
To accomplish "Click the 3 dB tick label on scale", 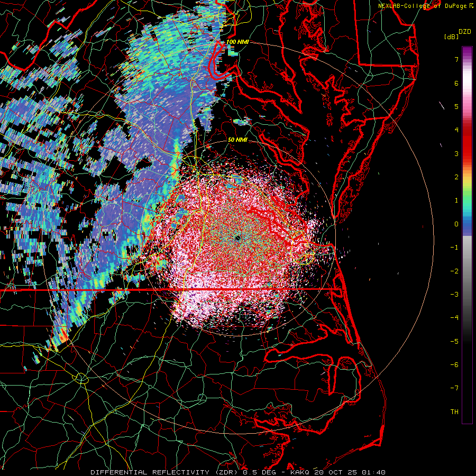I will [x=456, y=153].
